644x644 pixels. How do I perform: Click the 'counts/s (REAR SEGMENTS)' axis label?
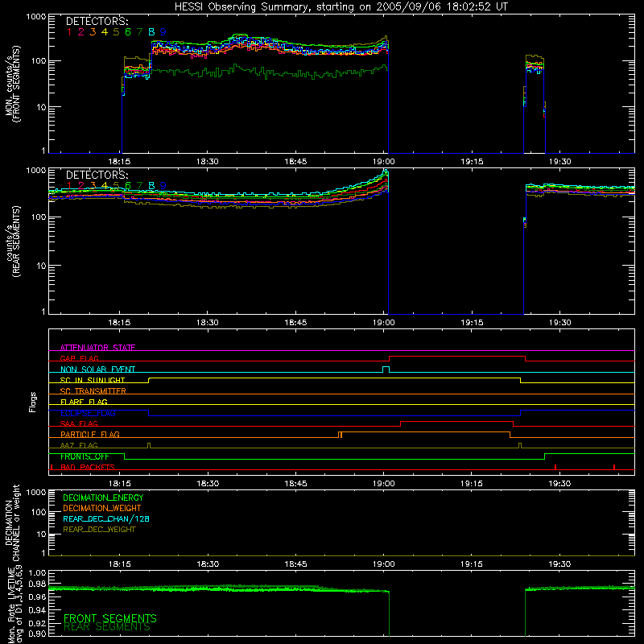pos(12,242)
